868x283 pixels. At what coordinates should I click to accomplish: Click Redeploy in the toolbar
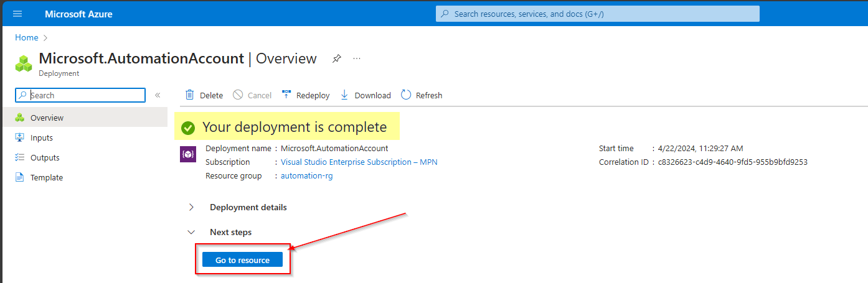(306, 95)
